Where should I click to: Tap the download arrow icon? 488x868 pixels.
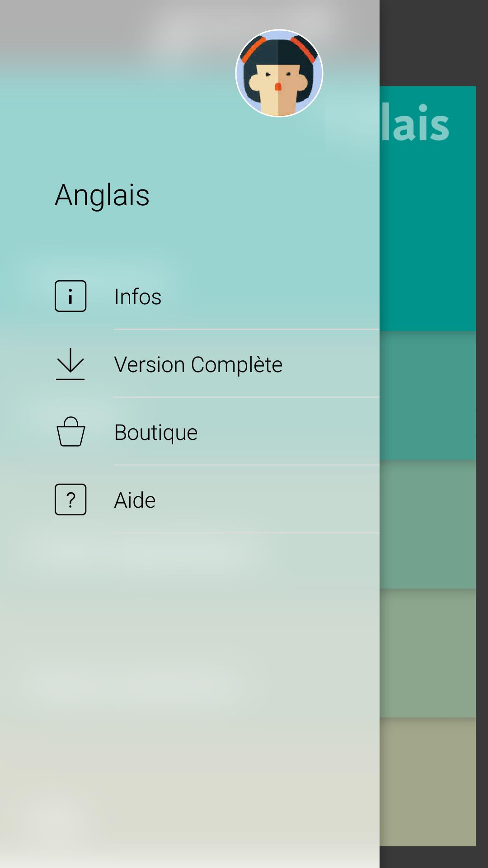click(x=70, y=364)
